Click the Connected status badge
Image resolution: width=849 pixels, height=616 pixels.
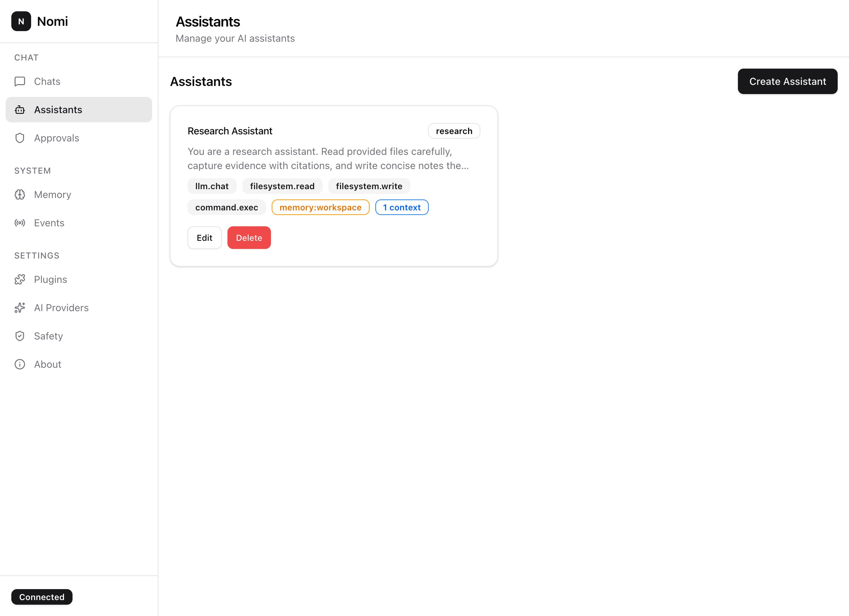point(42,597)
